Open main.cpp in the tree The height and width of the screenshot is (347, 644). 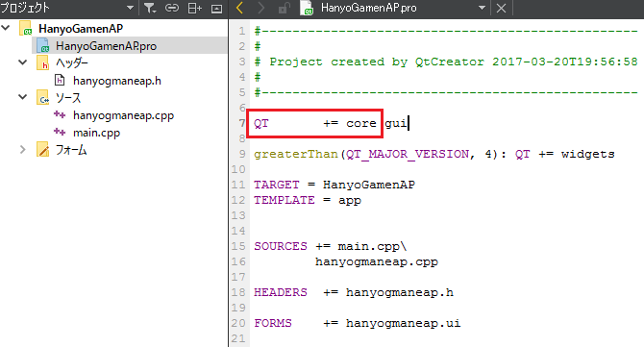pyautogui.click(x=96, y=133)
